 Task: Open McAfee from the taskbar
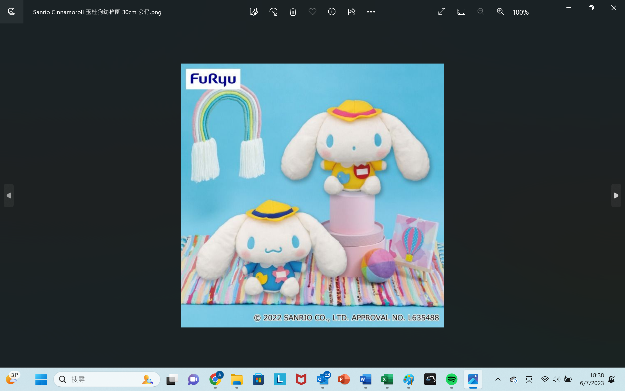coord(301,379)
